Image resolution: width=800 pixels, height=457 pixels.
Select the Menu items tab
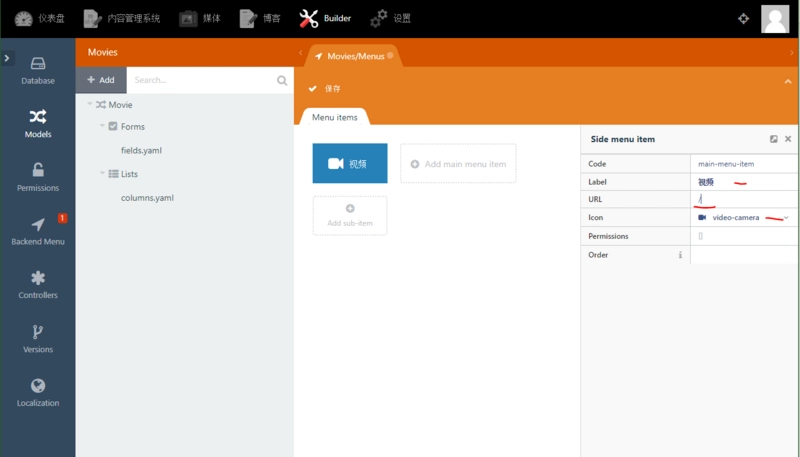335,117
